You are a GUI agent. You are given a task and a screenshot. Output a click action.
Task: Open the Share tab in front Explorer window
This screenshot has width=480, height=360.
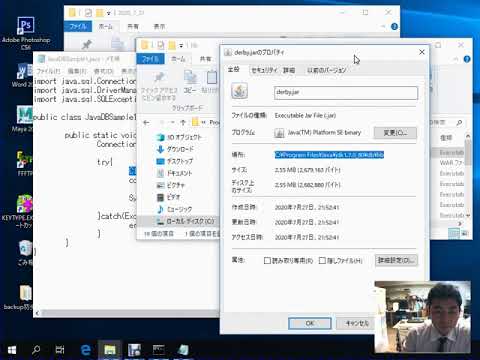(205, 59)
